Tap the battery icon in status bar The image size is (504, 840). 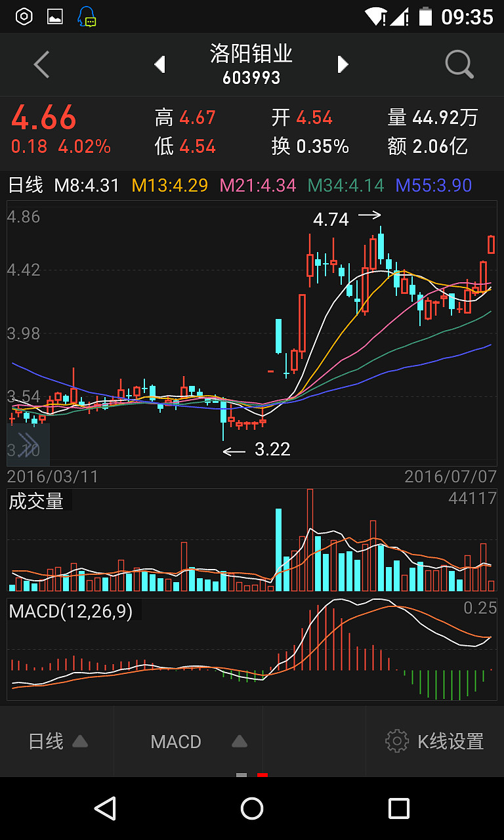426,16
